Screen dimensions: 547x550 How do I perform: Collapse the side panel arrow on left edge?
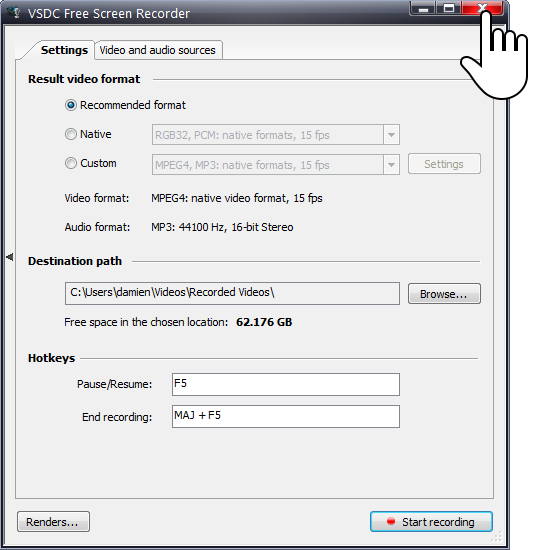[x=10, y=257]
